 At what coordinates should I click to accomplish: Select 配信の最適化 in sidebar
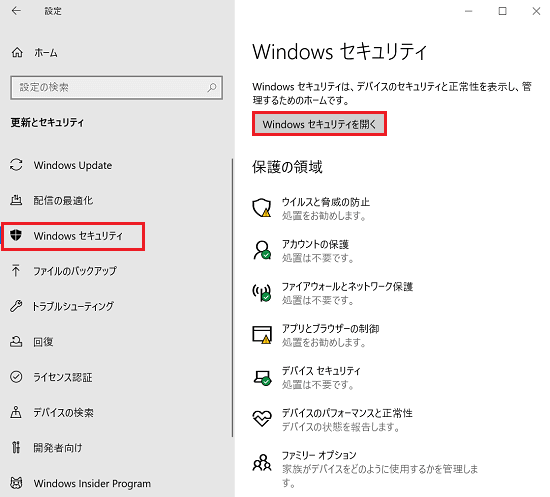click(63, 200)
